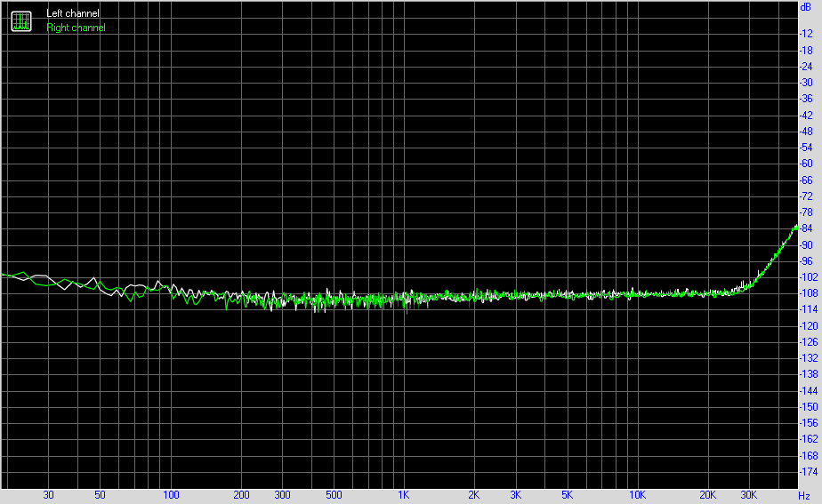Click the -144 dB axis label

(809, 391)
